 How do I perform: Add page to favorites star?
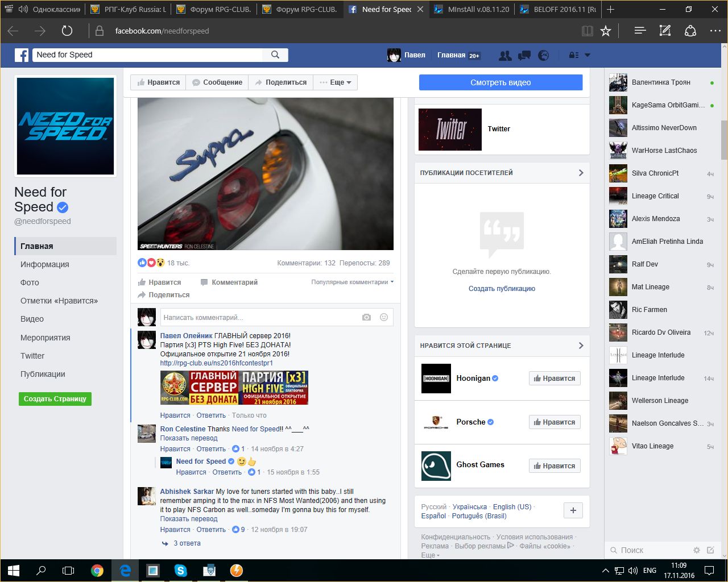(606, 31)
